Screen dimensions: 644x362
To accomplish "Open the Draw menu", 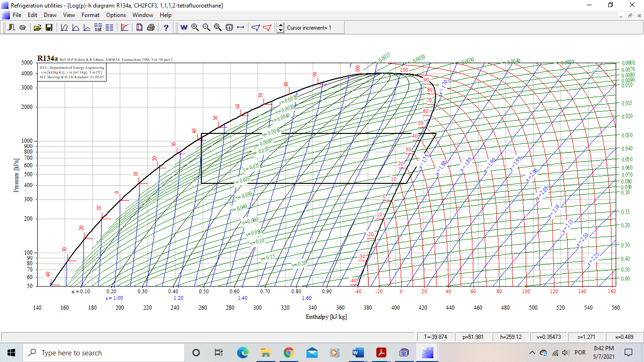I will (50, 15).
